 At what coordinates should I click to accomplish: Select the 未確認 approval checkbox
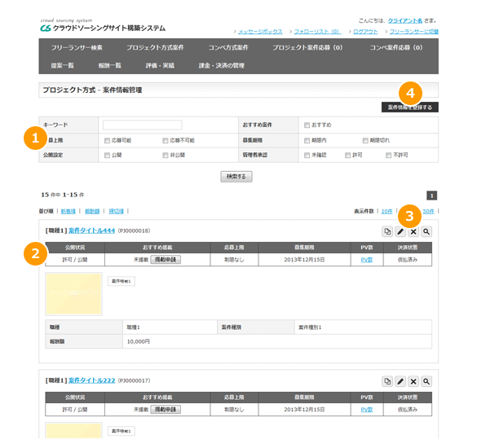point(307,156)
